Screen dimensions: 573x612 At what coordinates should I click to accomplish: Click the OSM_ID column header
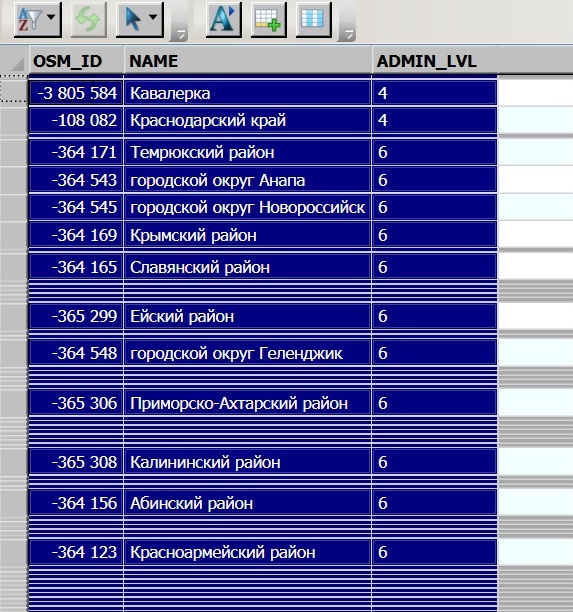point(77,61)
